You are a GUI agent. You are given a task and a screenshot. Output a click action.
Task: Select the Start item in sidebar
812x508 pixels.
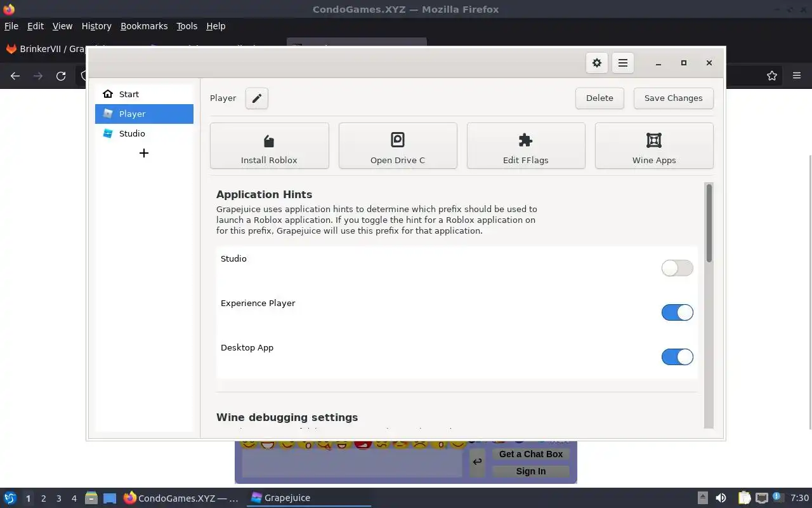tap(144, 94)
